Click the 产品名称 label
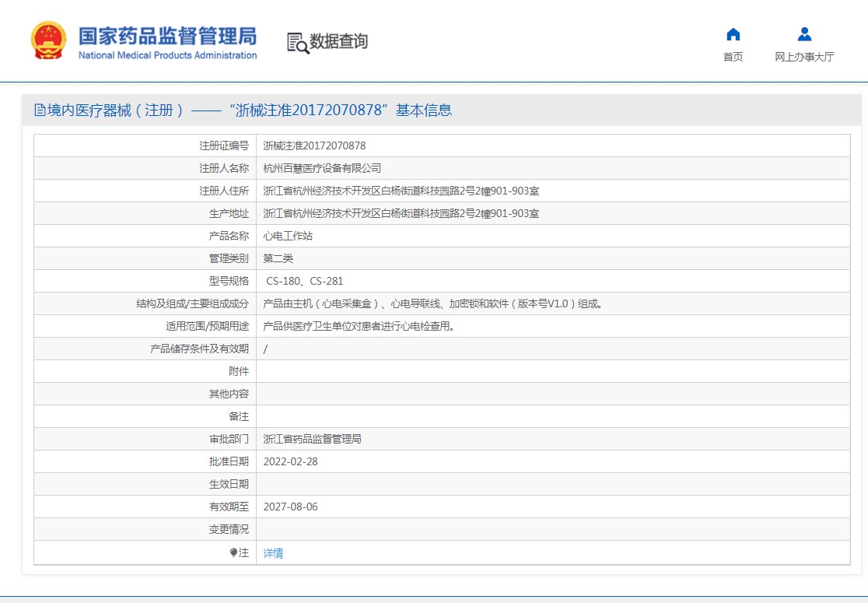The width and height of the screenshot is (868, 603). pyautogui.click(x=229, y=236)
